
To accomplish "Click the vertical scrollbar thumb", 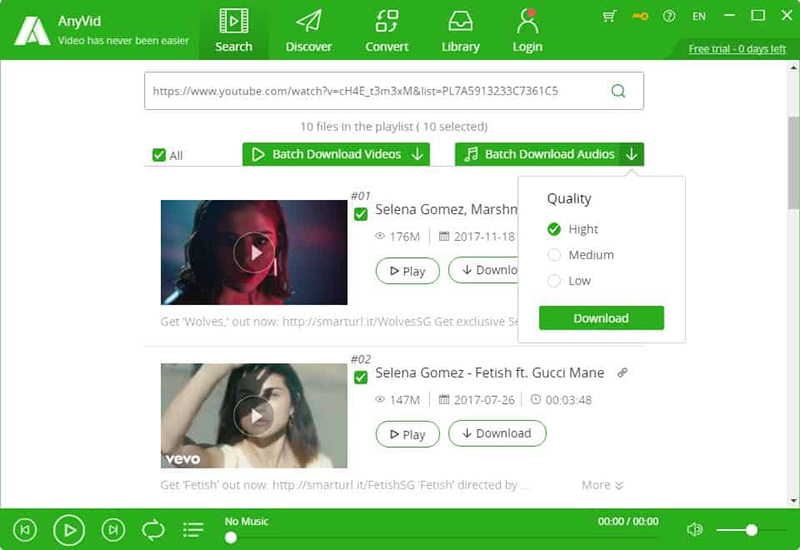I will [x=793, y=162].
